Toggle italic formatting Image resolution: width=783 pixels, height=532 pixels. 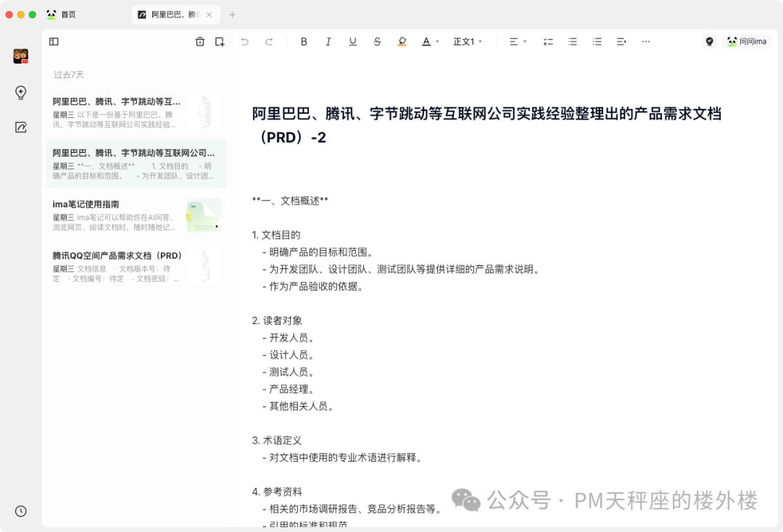coord(328,41)
